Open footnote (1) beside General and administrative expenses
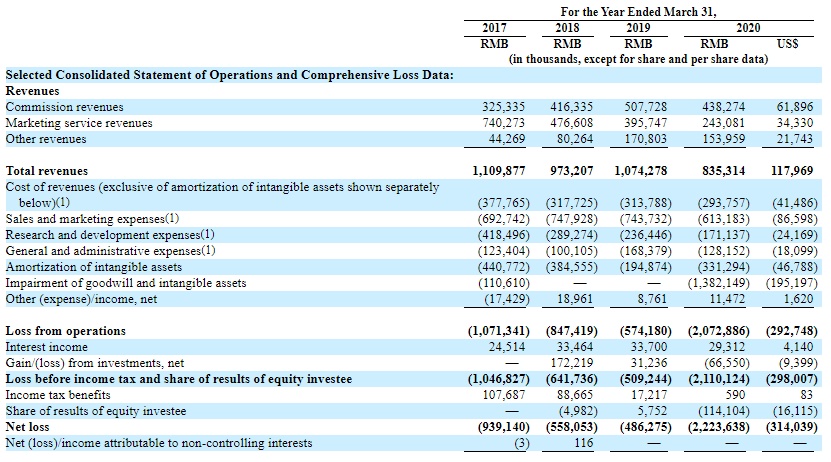The width and height of the screenshot is (831, 462). 209,251
